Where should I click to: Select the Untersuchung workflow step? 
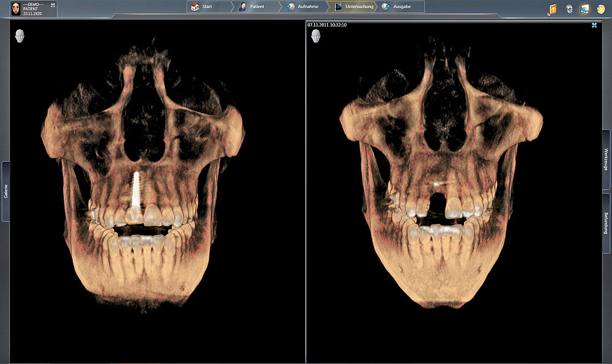click(x=354, y=7)
